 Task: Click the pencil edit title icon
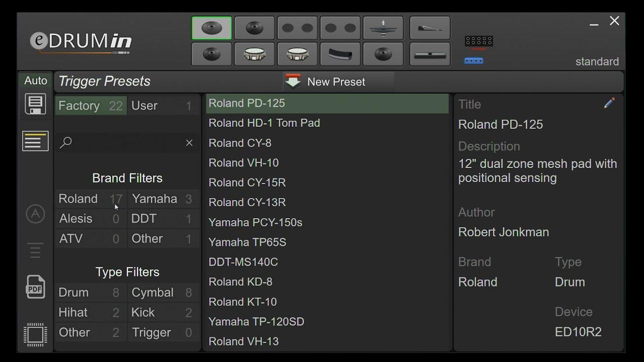pyautogui.click(x=609, y=104)
